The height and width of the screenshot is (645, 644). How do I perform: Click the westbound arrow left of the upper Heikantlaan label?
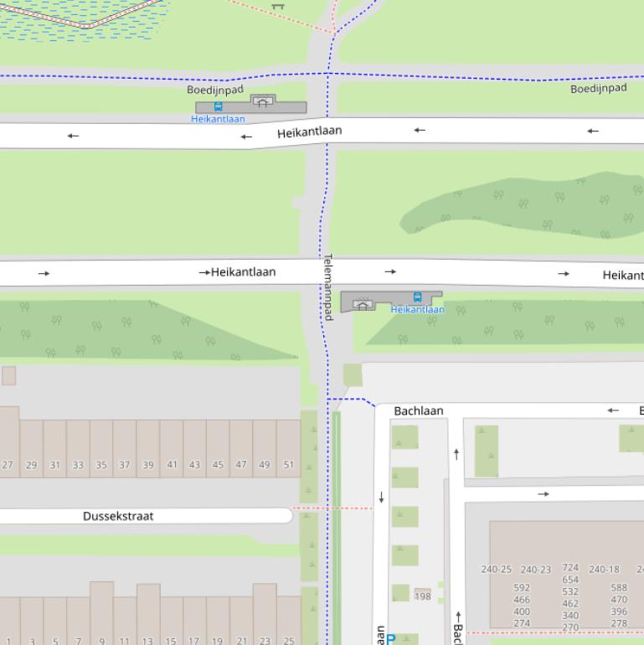pyautogui.click(x=246, y=137)
